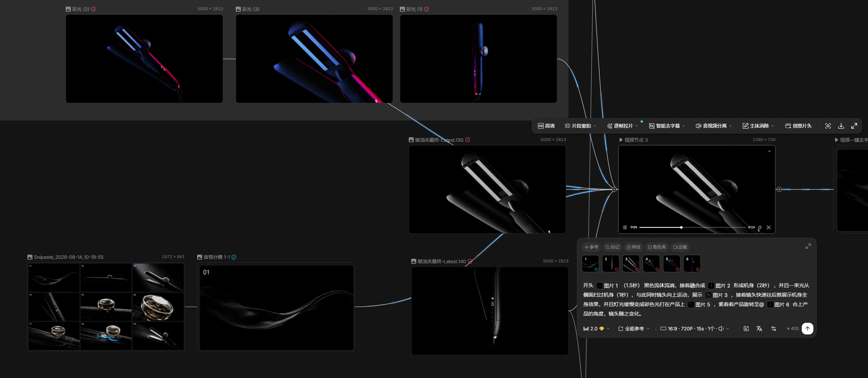
Task: Open the 逐帧拉片 dropdown
Action: 622,126
